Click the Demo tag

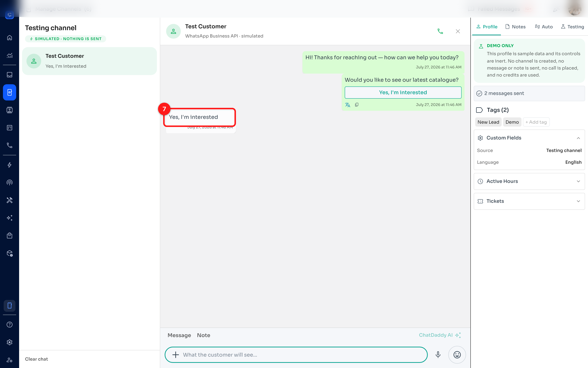pyautogui.click(x=512, y=122)
